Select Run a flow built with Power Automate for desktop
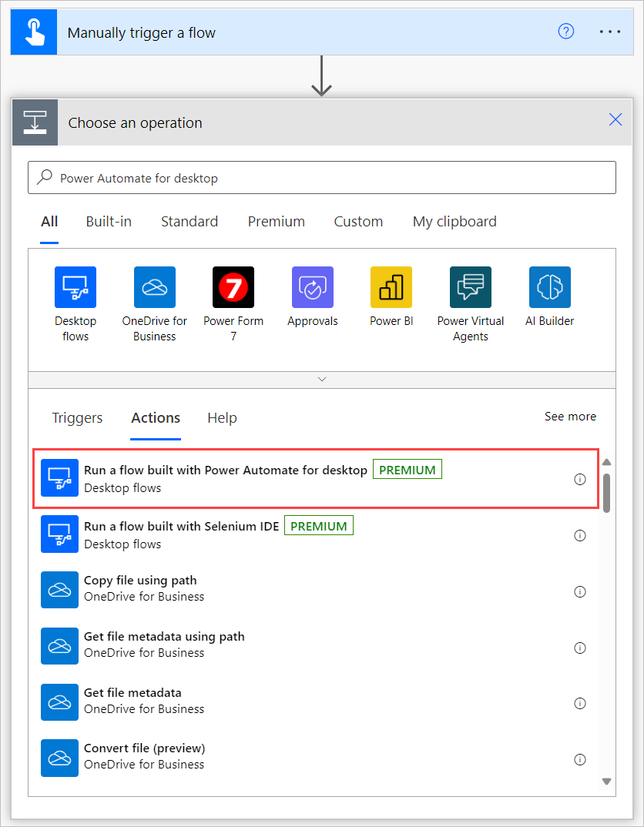The width and height of the screenshot is (644, 827). pos(316,478)
